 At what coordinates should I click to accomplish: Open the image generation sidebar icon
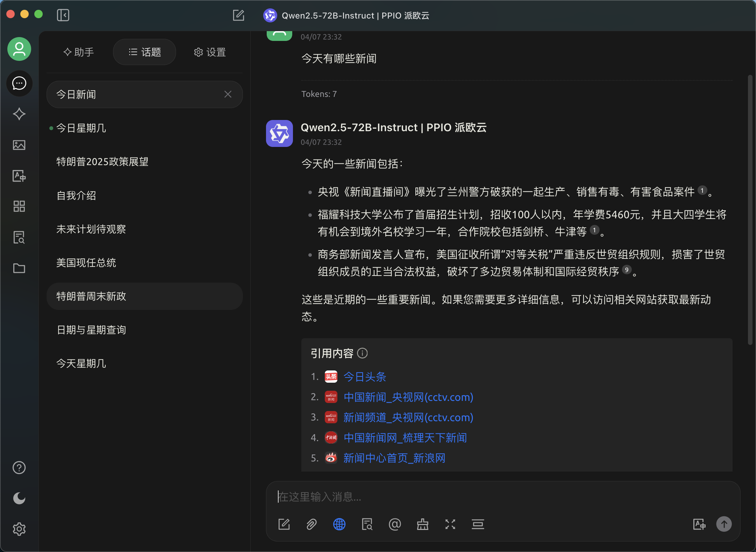19,145
